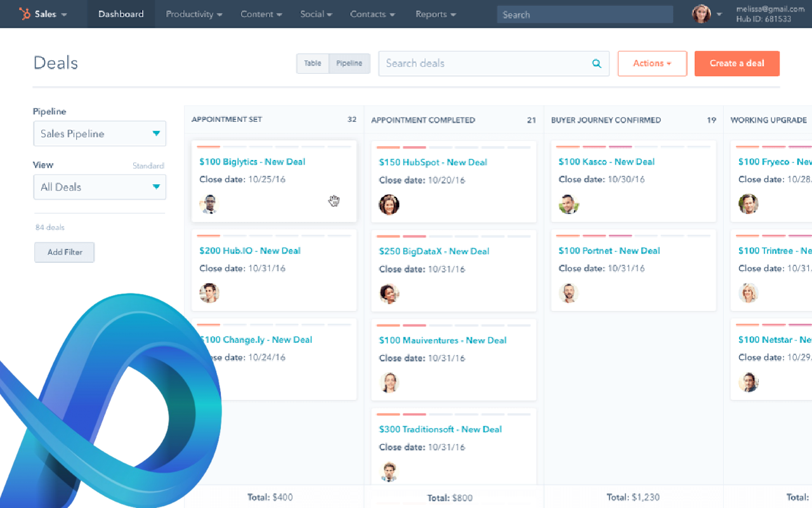Click the Total: $1,230 column footer
The image size is (812, 508).
[634, 497]
